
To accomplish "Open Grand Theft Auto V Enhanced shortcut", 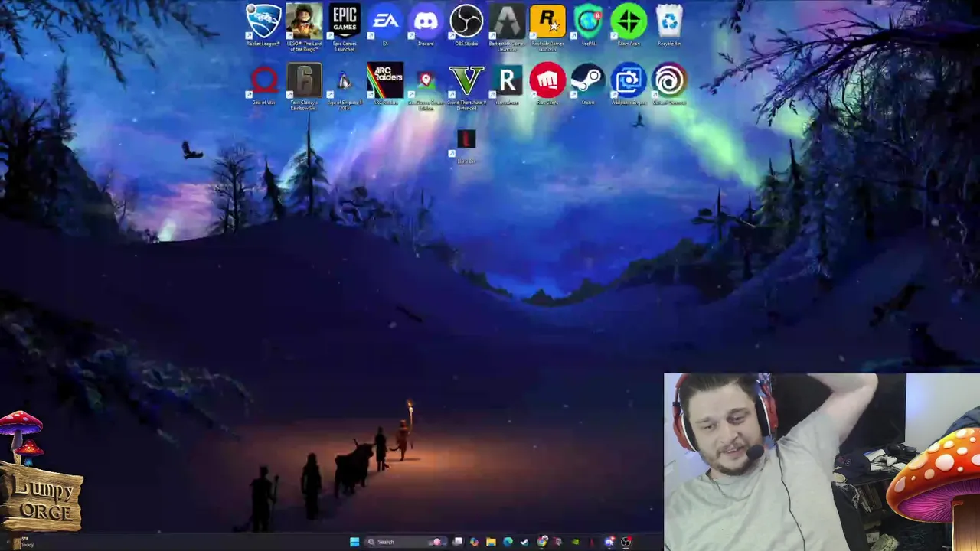I will pos(466,87).
